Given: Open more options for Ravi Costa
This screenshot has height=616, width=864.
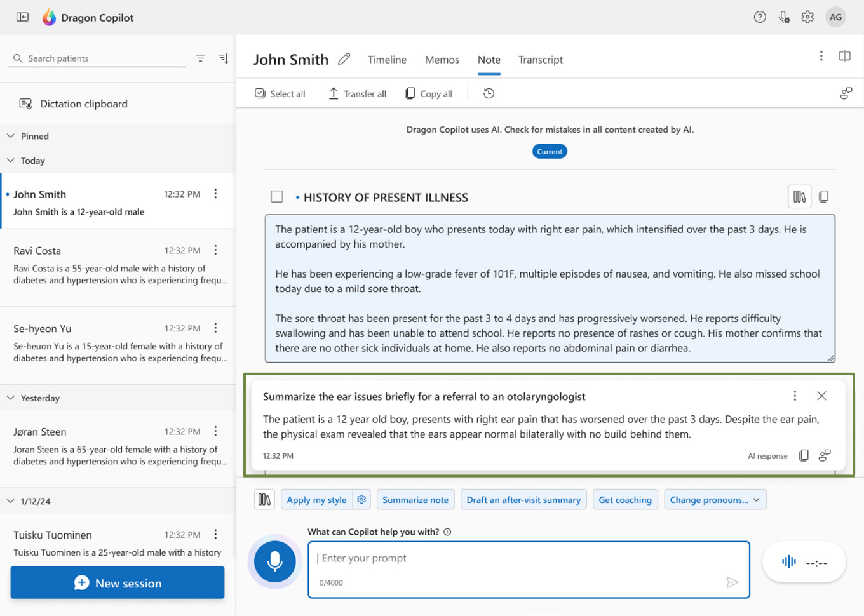Looking at the screenshot, I should pos(216,250).
